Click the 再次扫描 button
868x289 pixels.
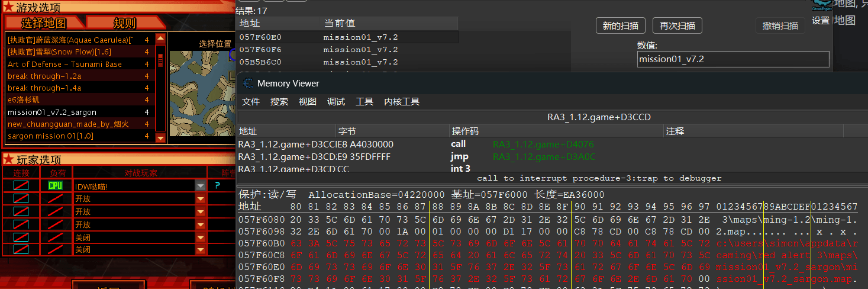coord(677,26)
